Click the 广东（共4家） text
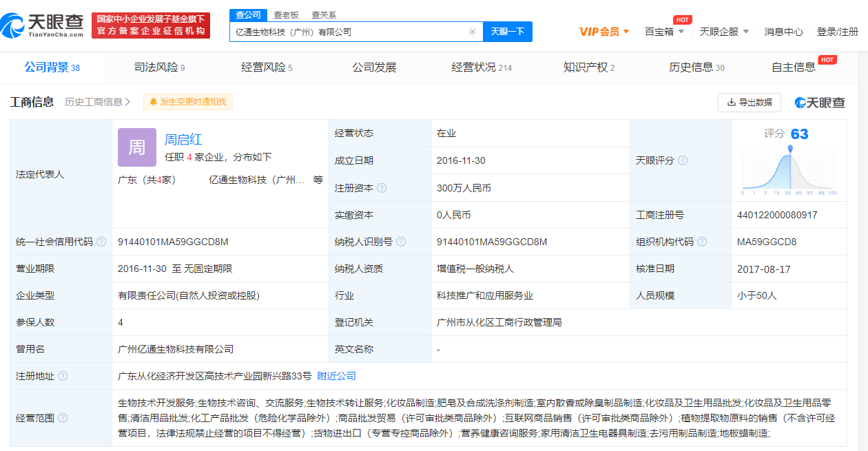 pos(147,180)
